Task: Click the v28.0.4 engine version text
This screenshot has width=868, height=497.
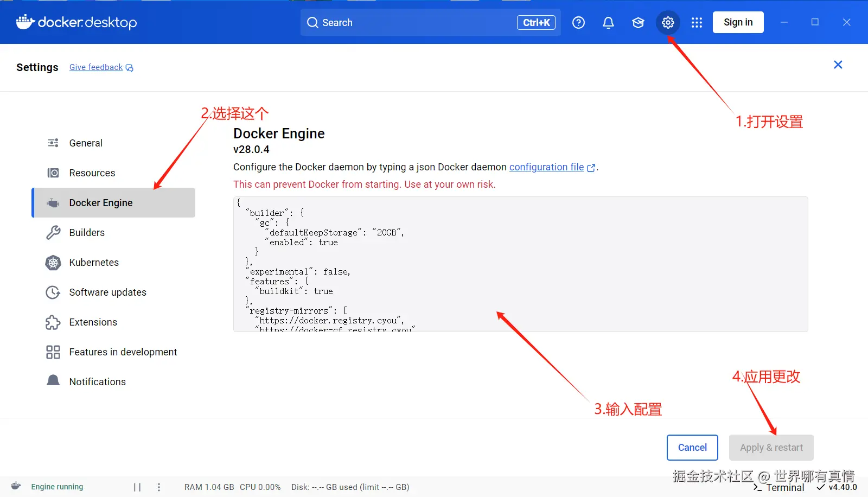Action: tap(251, 149)
